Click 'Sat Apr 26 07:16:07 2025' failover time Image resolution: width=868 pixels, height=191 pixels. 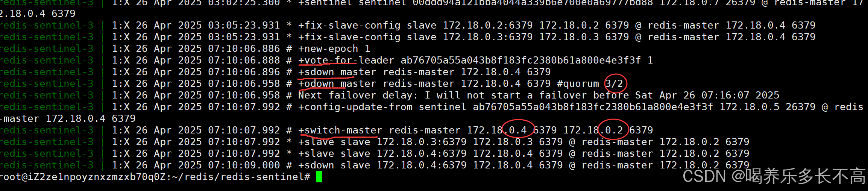[707, 95]
